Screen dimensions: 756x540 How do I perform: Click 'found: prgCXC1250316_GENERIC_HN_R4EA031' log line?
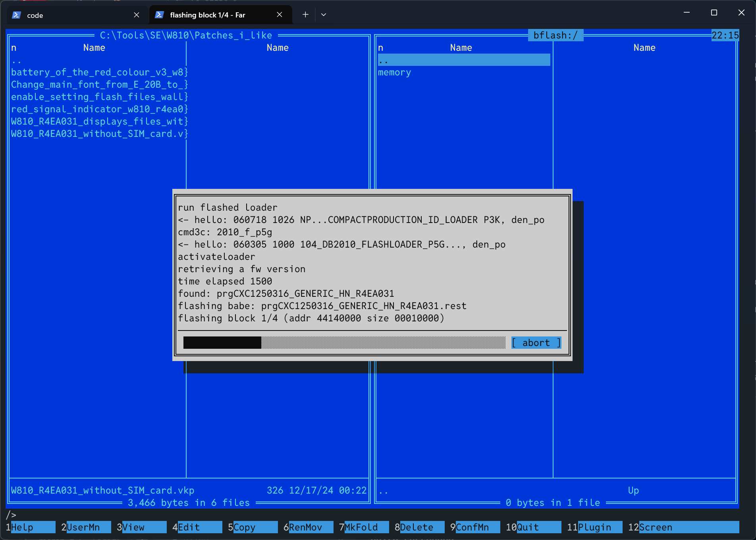pos(286,294)
